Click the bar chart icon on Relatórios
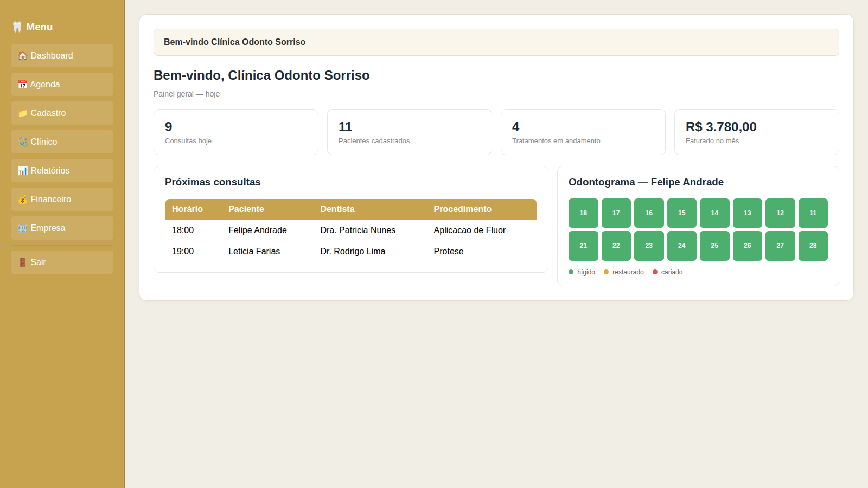 click(23, 171)
